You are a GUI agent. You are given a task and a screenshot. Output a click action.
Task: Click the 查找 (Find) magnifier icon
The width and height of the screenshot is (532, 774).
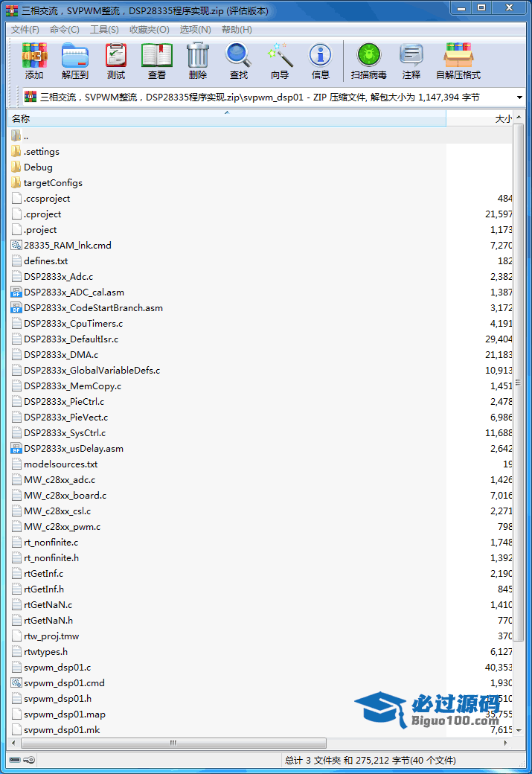[x=238, y=61]
